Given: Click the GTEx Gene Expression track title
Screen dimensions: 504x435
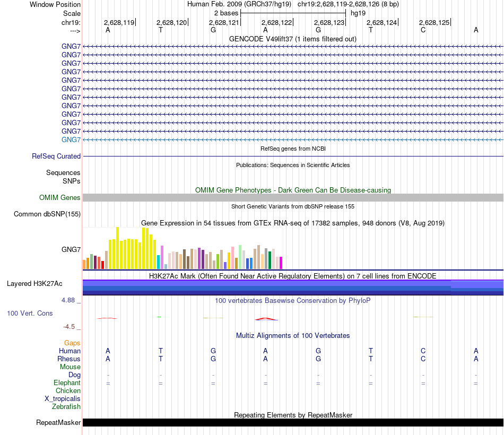Looking at the screenshot, I should (293, 223).
